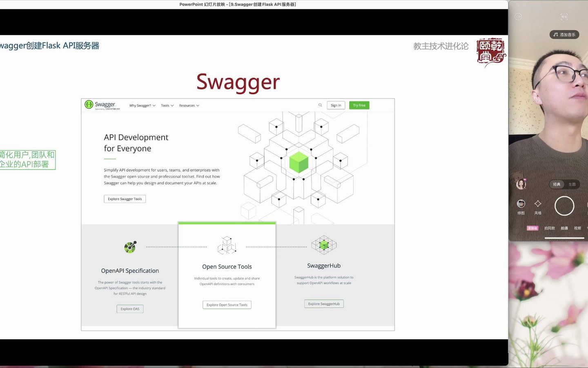Tap the scan frame icon at camera top
The width and height of the screenshot is (588, 368).
click(564, 17)
